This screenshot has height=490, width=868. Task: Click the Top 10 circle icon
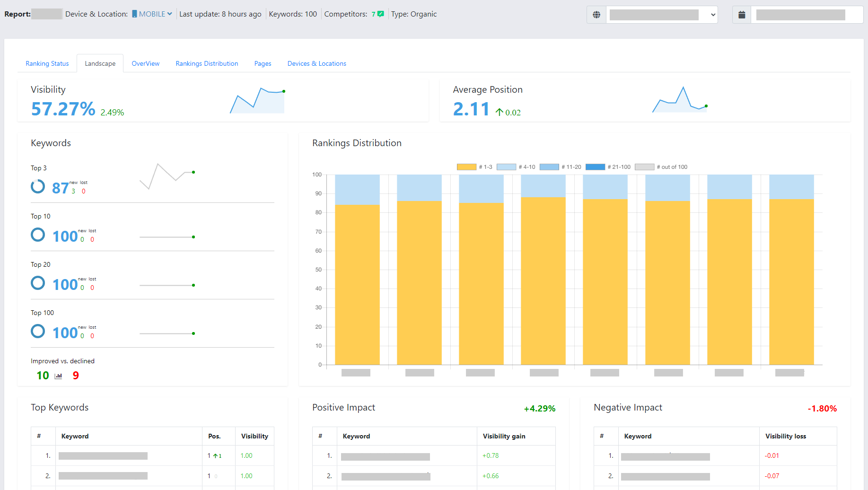[38, 235]
